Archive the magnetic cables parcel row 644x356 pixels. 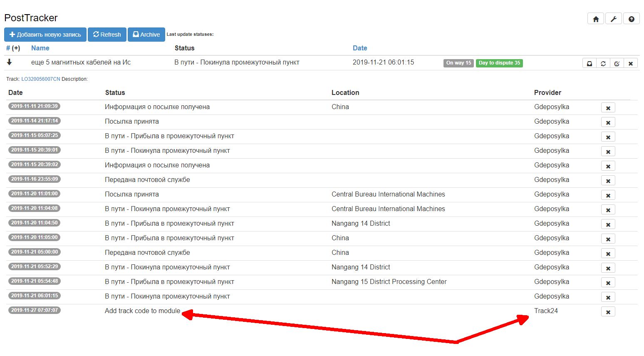point(590,63)
